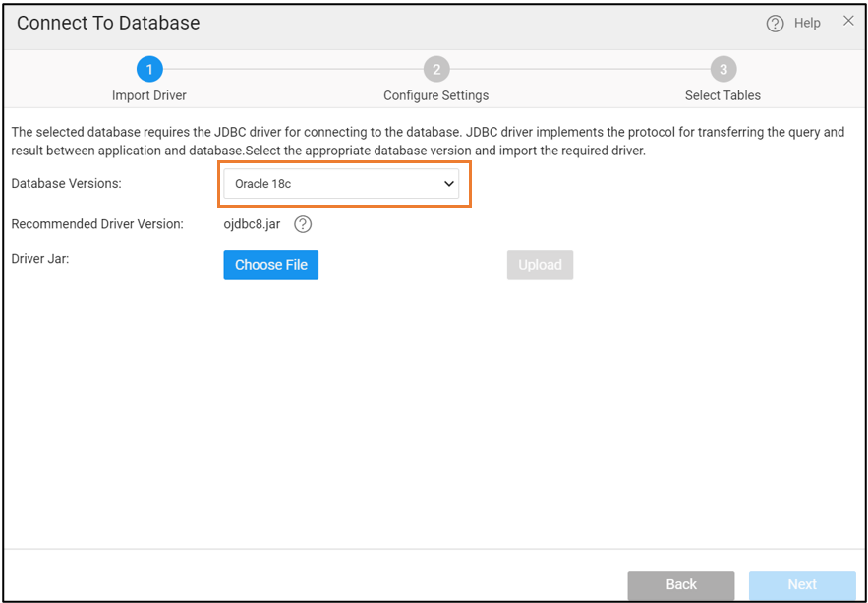
Task: Click the Help question mark icon
Action: 775,24
